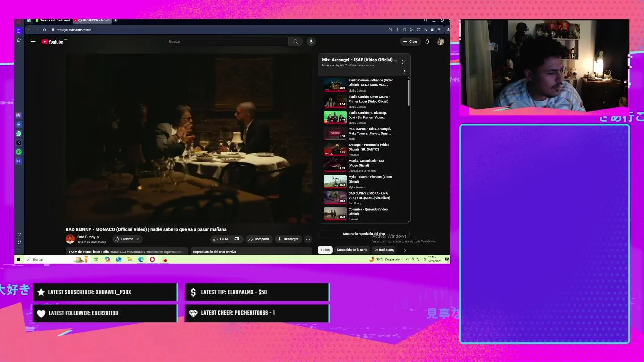644x362 pixels.
Task: Click the MONACO video player
Action: click(189, 138)
